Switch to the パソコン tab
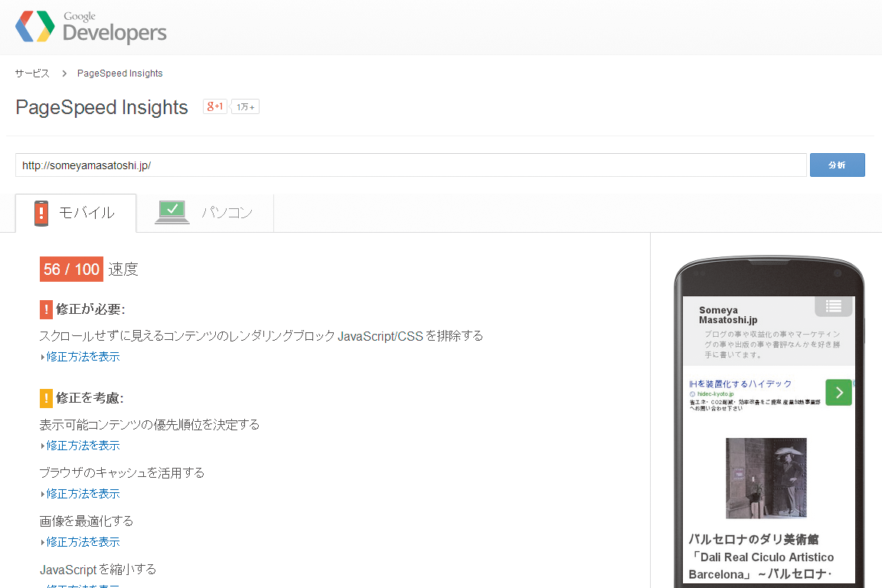The height and width of the screenshot is (588, 882). click(x=205, y=213)
